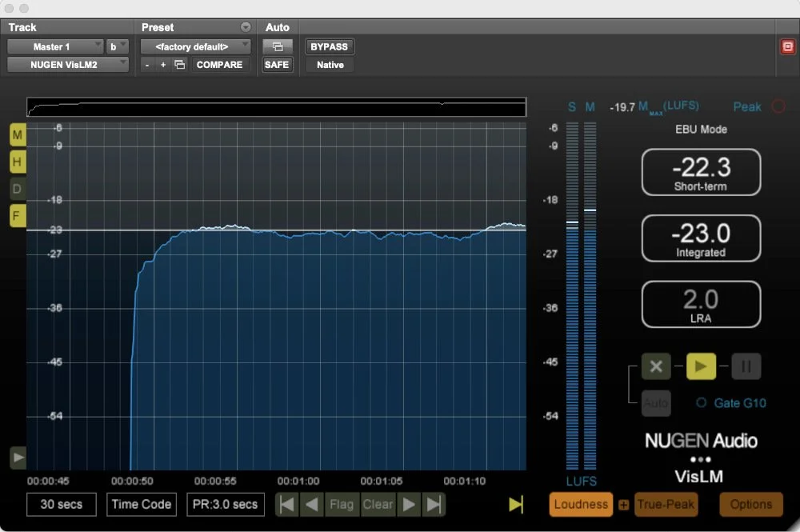Screen dimensions: 800x532
Task: Toggle automation SAFE
Action: coord(277,65)
